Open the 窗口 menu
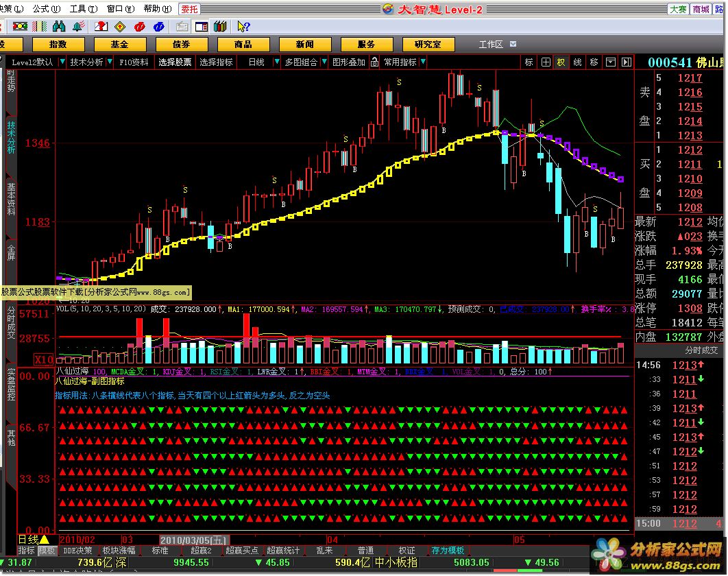This screenshot has width=728, height=576. coord(120,9)
